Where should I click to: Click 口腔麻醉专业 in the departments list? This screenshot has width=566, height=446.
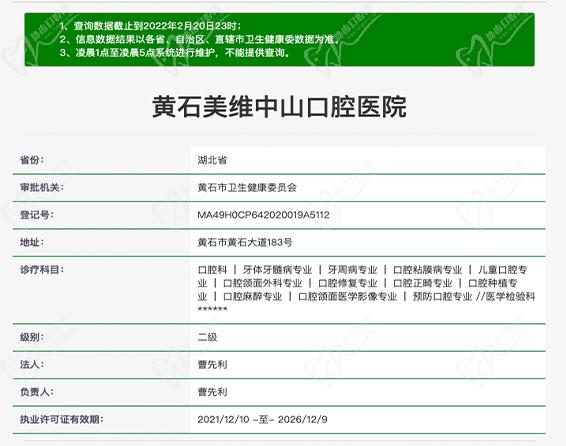pos(253,297)
